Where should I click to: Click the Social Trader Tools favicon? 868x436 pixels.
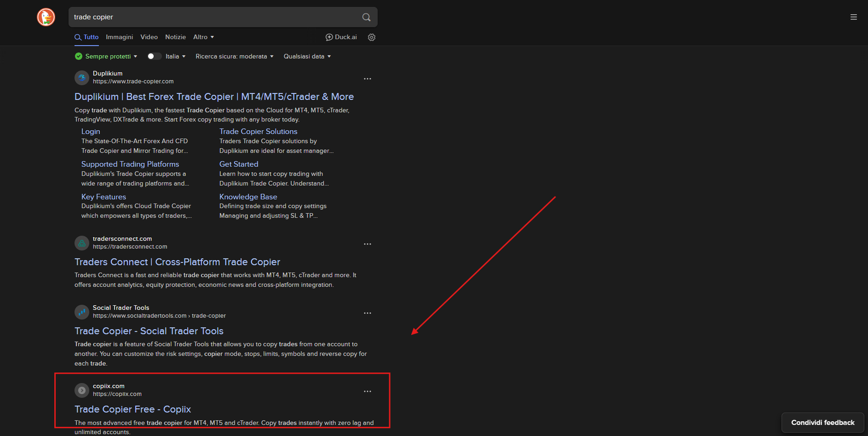tap(82, 312)
